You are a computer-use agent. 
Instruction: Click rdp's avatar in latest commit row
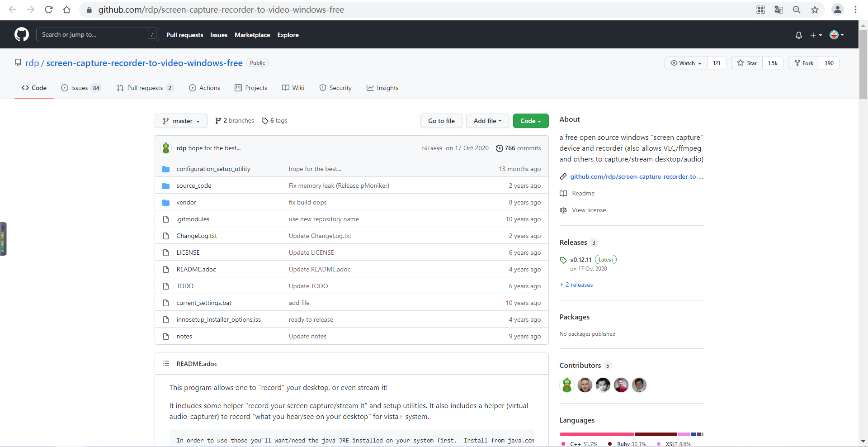[166, 148]
